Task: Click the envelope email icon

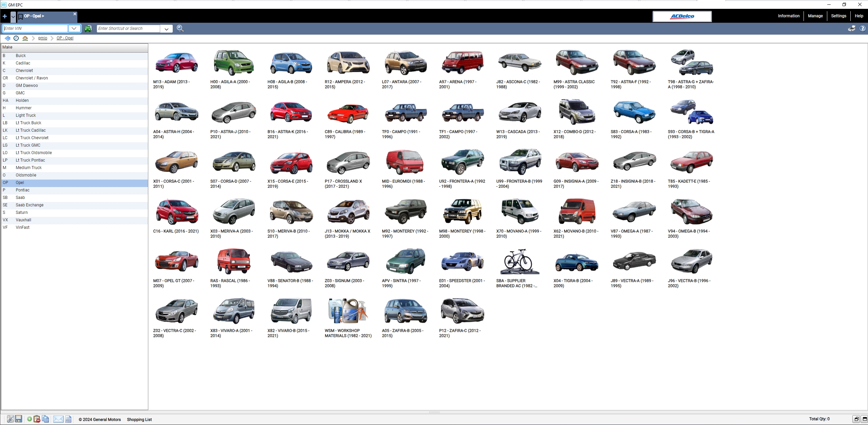Action: (x=58, y=419)
